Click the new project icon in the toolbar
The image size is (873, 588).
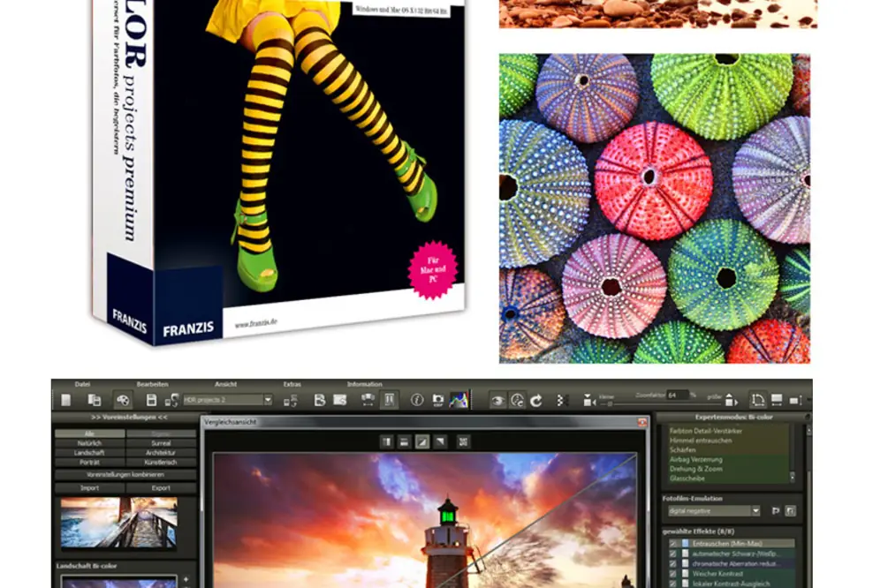click(x=66, y=400)
